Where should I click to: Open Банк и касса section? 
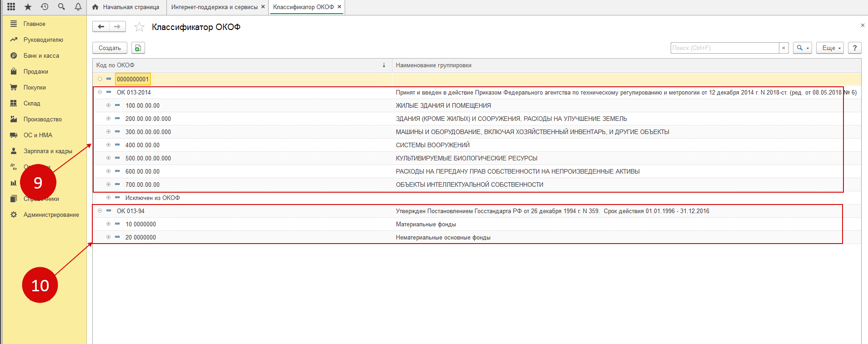click(x=41, y=55)
